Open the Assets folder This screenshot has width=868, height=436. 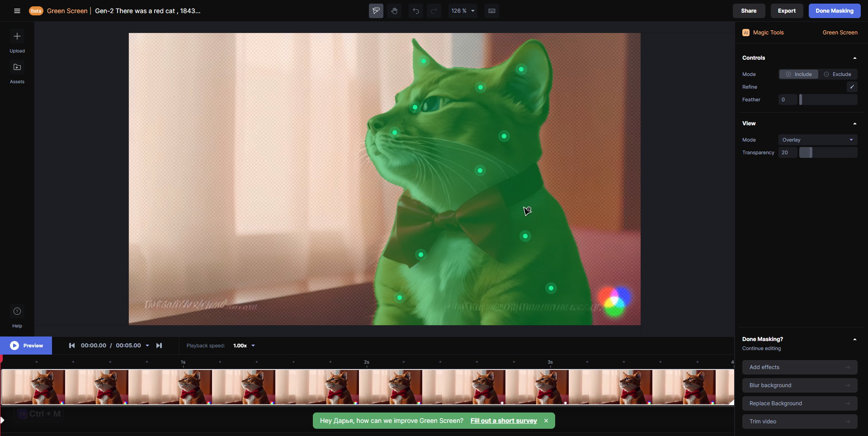pos(17,67)
